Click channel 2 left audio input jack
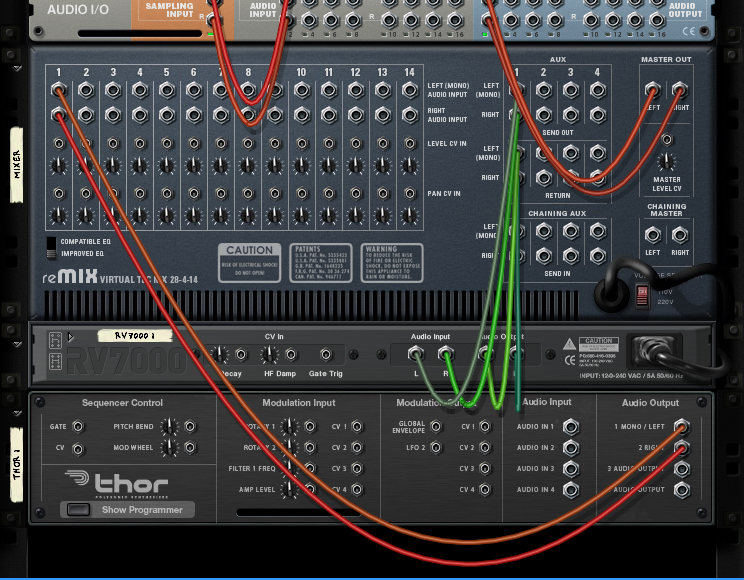Viewport: 744px width, 580px height. (x=86, y=90)
